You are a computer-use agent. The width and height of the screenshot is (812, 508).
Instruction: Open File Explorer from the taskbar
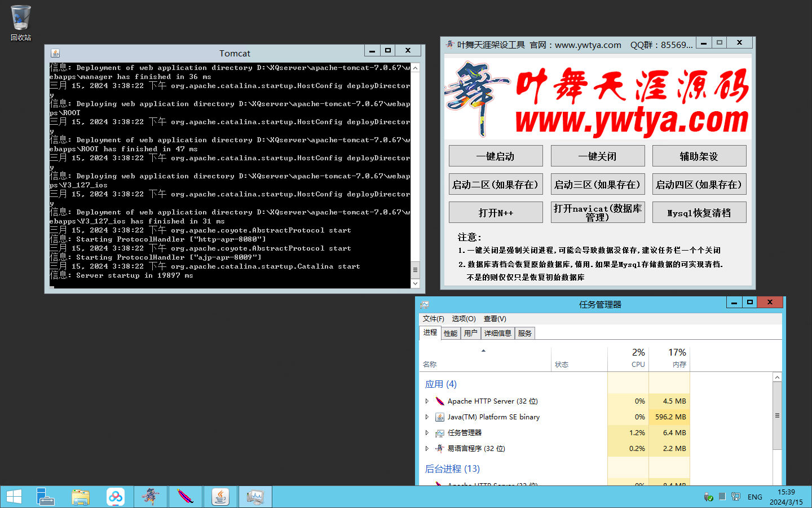[x=81, y=497]
